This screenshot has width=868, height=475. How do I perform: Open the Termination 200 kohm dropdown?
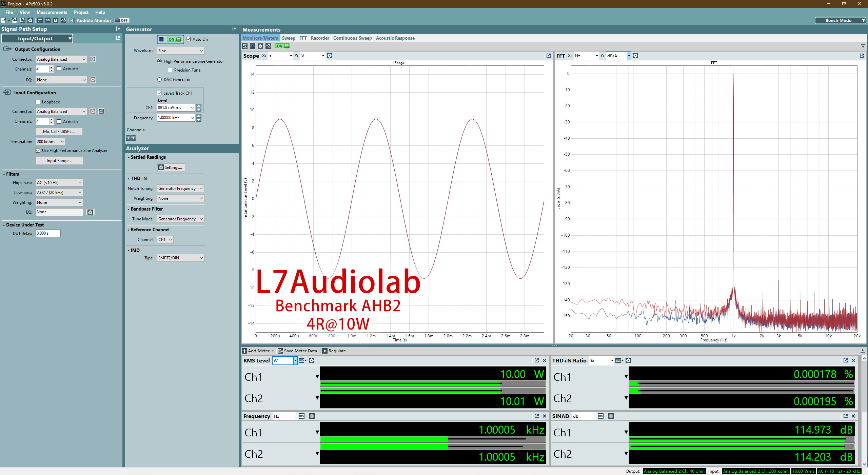point(51,142)
